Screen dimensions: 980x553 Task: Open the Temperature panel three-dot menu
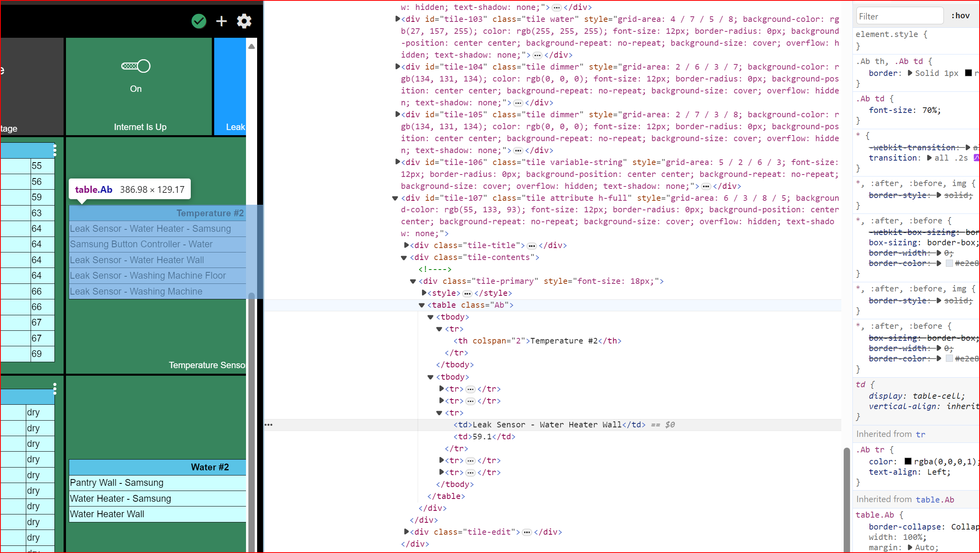coord(55,150)
